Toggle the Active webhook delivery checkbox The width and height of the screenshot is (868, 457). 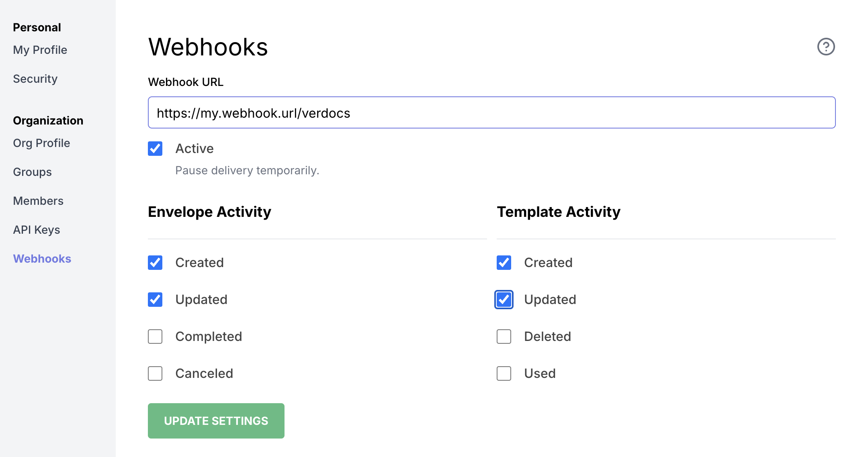pyautogui.click(x=156, y=149)
